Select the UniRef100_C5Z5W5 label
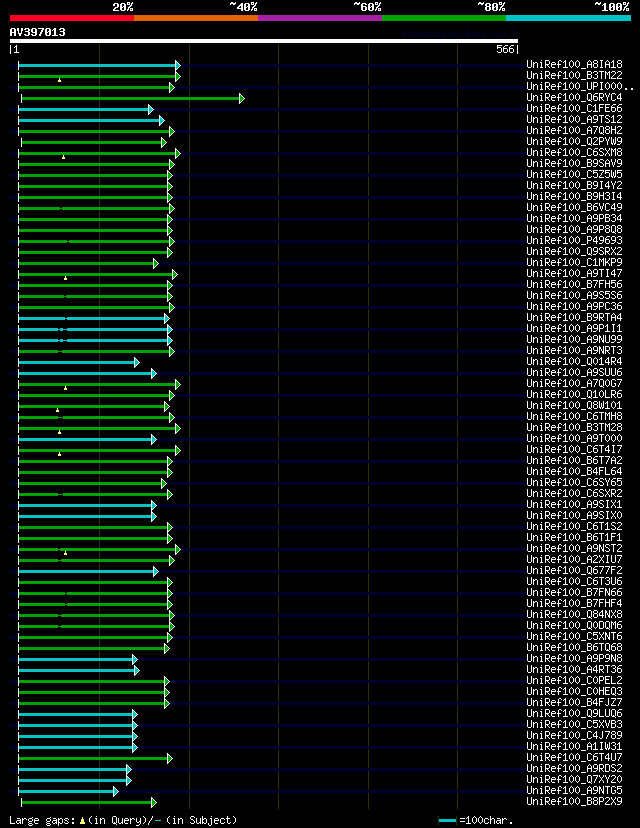The height and width of the screenshot is (828, 640). [574, 175]
